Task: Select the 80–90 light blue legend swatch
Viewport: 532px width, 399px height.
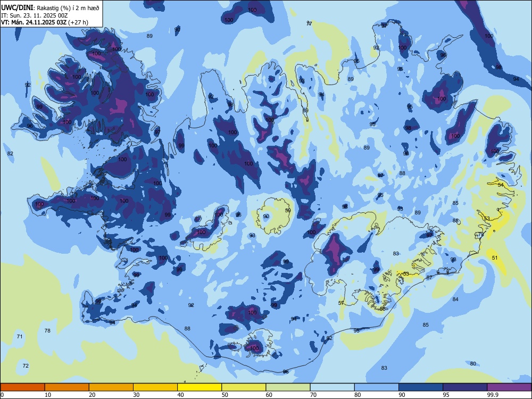Action: pyautogui.click(x=377, y=387)
